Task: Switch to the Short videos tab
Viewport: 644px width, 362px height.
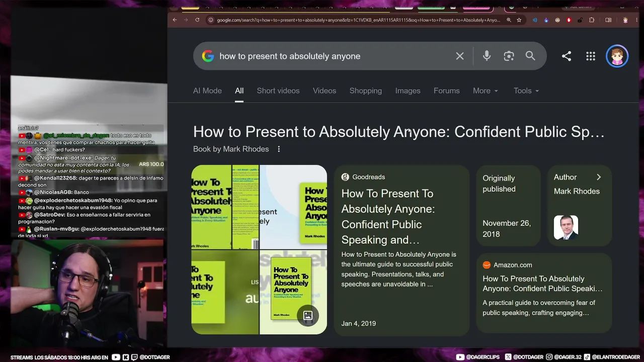Action: click(278, 90)
